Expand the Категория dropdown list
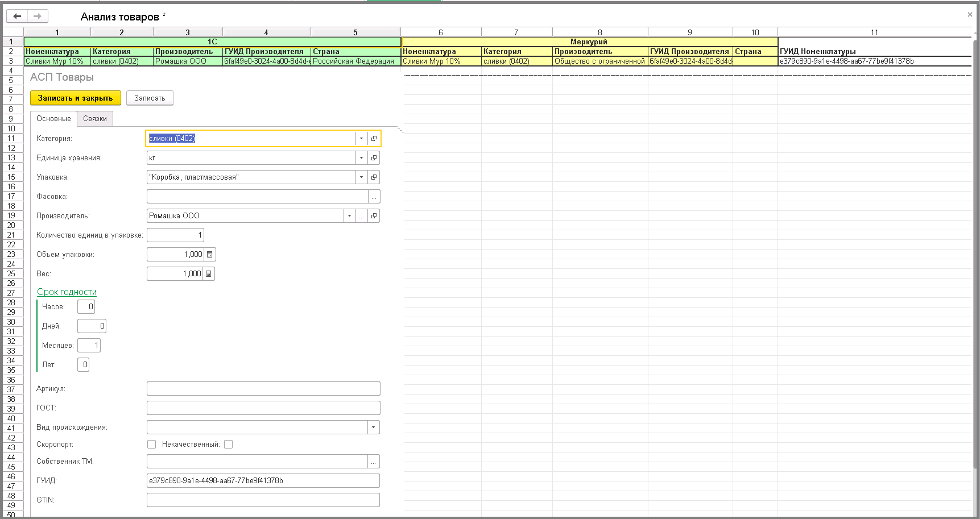 pyautogui.click(x=361, y=138)
